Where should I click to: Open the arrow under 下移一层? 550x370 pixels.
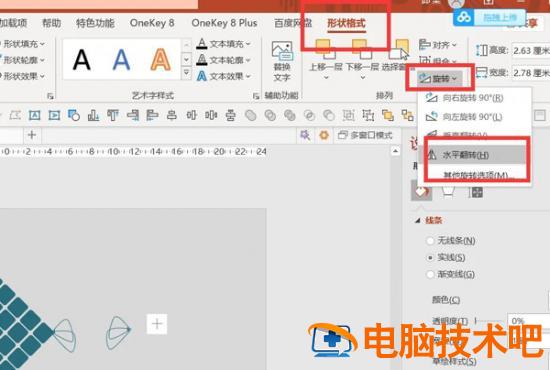click(x=363, y=78)
